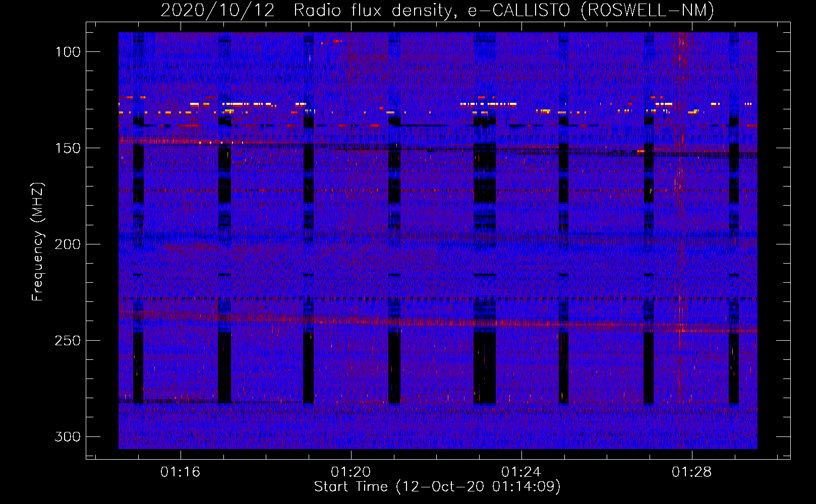The width and height of the screenshot is (816, 504).
Task: Click the plot title '2020/10/12 Radio flux density'
Action: pyautogui.click(x=437, y=10)
